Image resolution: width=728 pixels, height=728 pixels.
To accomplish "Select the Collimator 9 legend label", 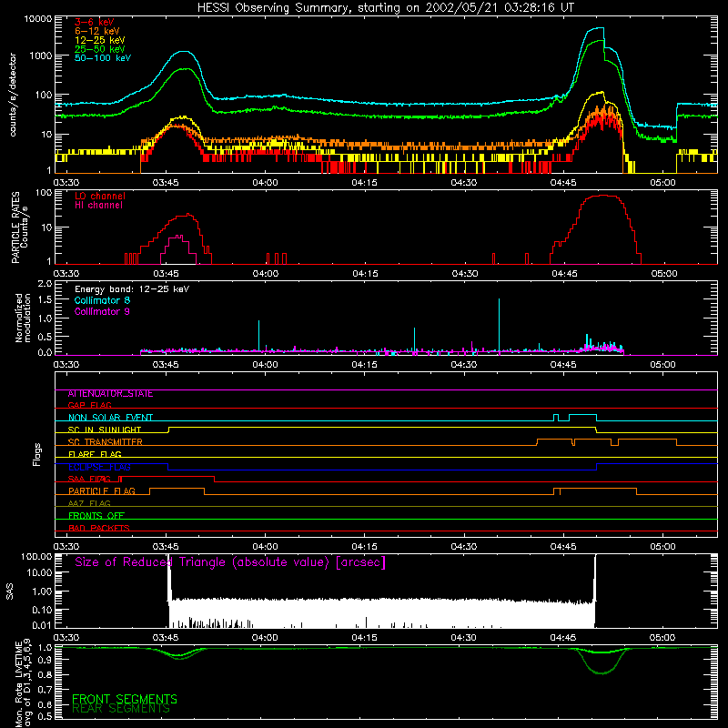I will 102,312.
